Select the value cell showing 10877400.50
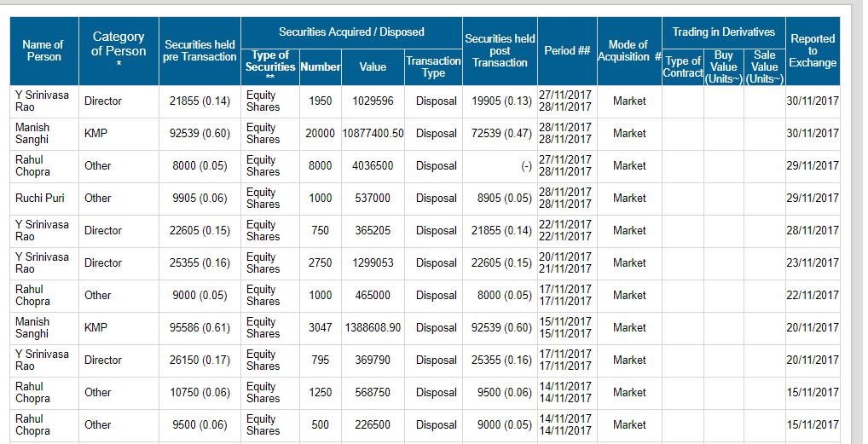The height and width of the screenshot is (444, 868). (x=373, y=134)
